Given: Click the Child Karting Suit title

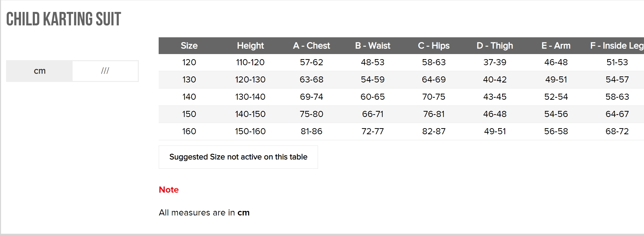Looking at the screenshot, I should coord(64,19).
